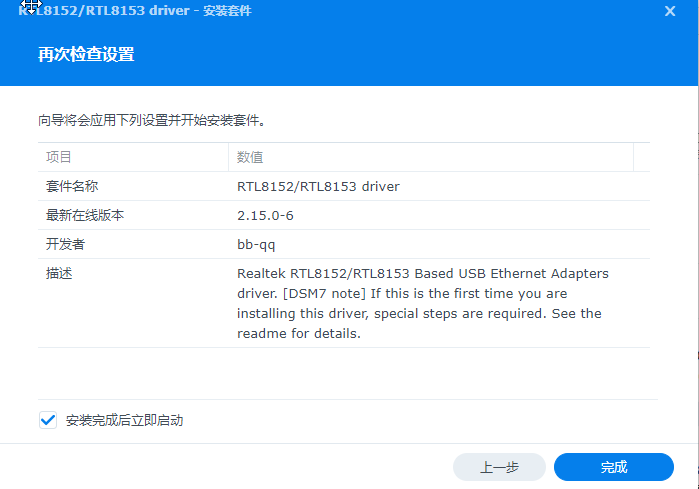Click the 安装完成后立即启动 label text
The image size is (699, 489).
click(124, 420)
